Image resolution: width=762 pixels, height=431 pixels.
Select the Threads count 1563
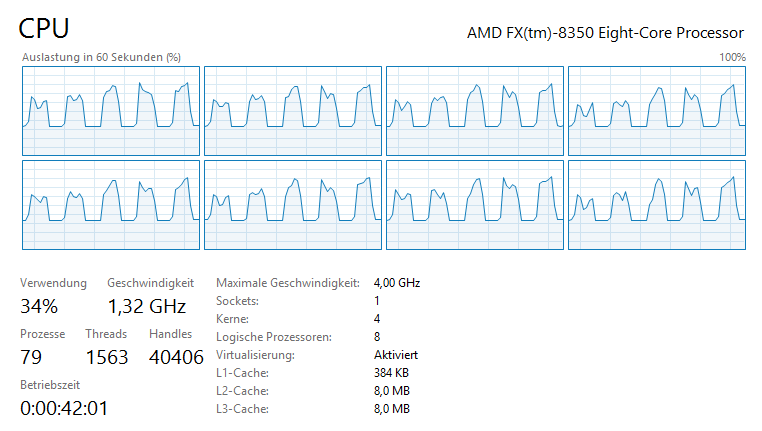tap(107, 357)
